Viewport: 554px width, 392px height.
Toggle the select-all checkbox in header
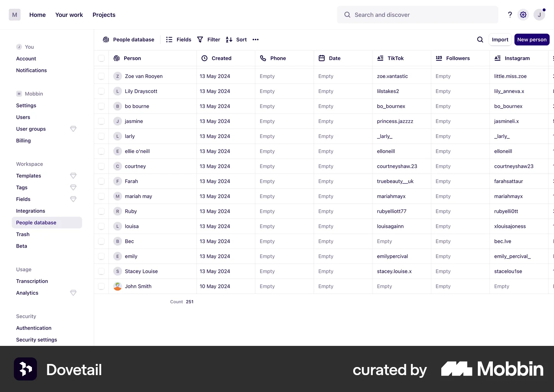click(101, 58)
